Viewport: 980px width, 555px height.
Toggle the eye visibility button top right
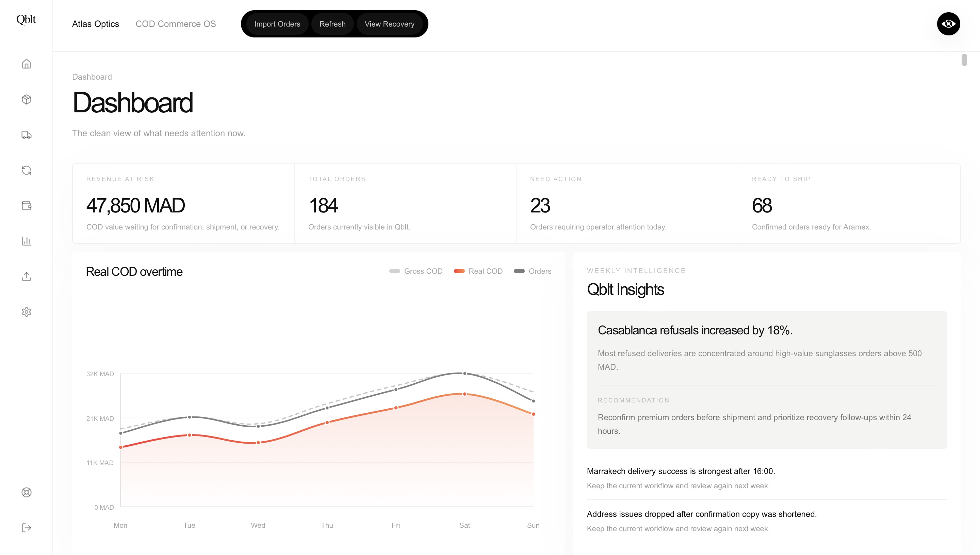(948, 23)
